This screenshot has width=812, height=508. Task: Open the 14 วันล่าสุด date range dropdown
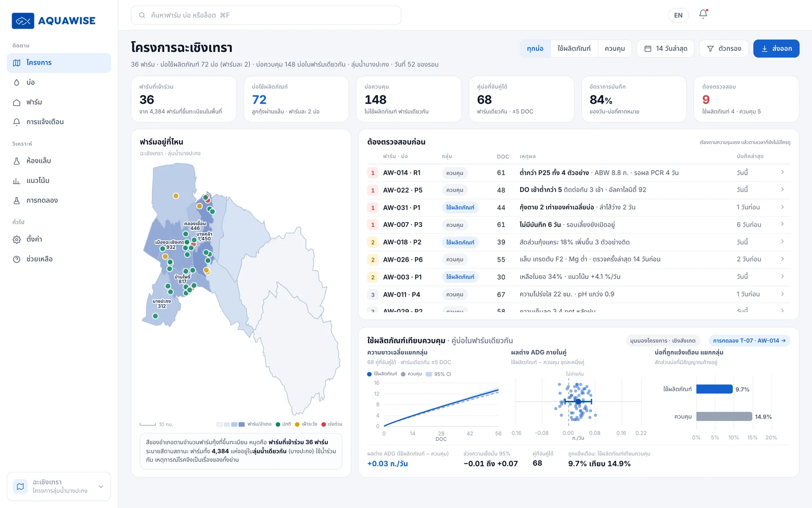click(x=665, y=49)
